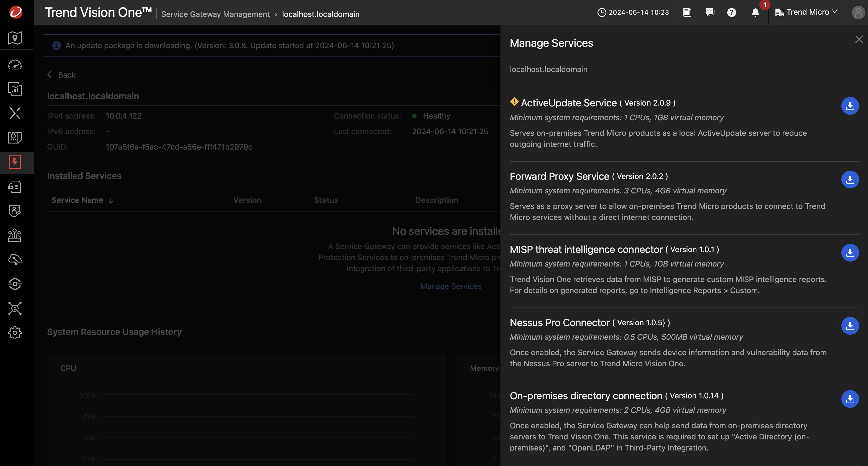The width and height of the screenshot is (868, 466).
Task: Click the Service Gateway Management breadcrumb
Action: pos(215,14)
